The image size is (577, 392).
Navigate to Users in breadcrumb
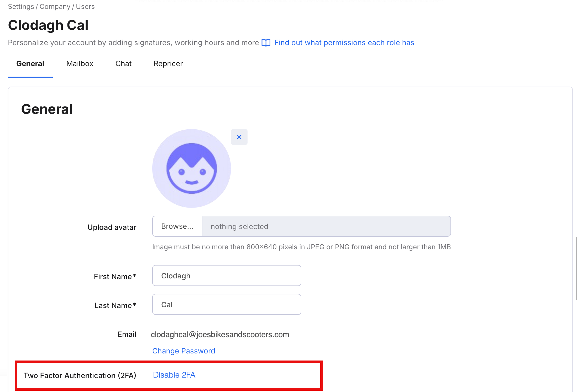click(x=85, y=7)
